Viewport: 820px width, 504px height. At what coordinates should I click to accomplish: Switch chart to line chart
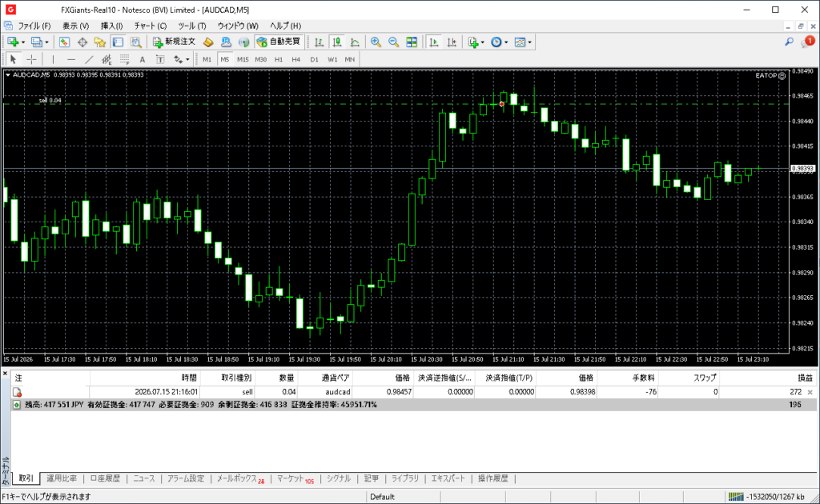coord(355,42)
